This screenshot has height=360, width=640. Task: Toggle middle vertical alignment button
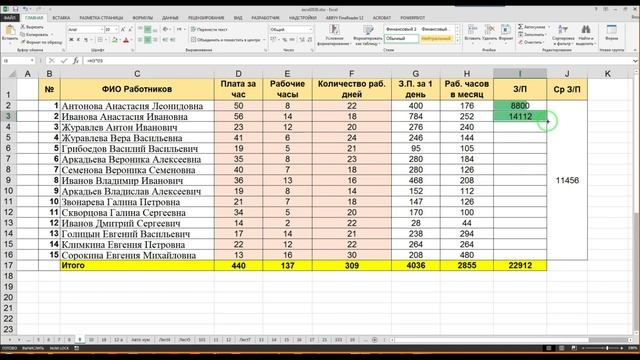pyautogui.click(x=148, y=30)
